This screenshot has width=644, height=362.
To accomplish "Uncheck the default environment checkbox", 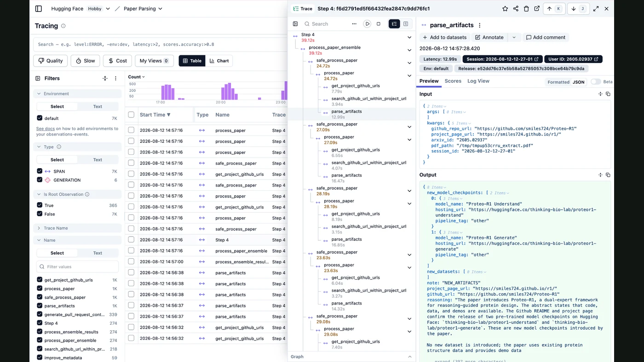I will tap(40, 118).
